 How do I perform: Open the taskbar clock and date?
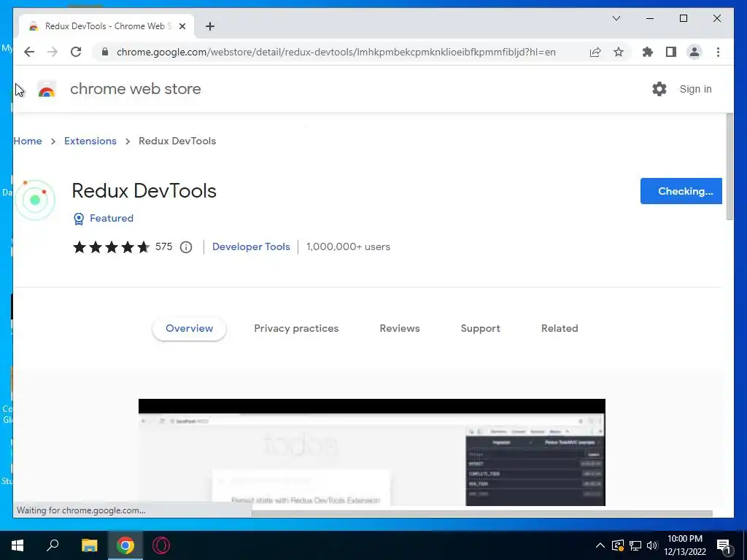pos(684,545)
